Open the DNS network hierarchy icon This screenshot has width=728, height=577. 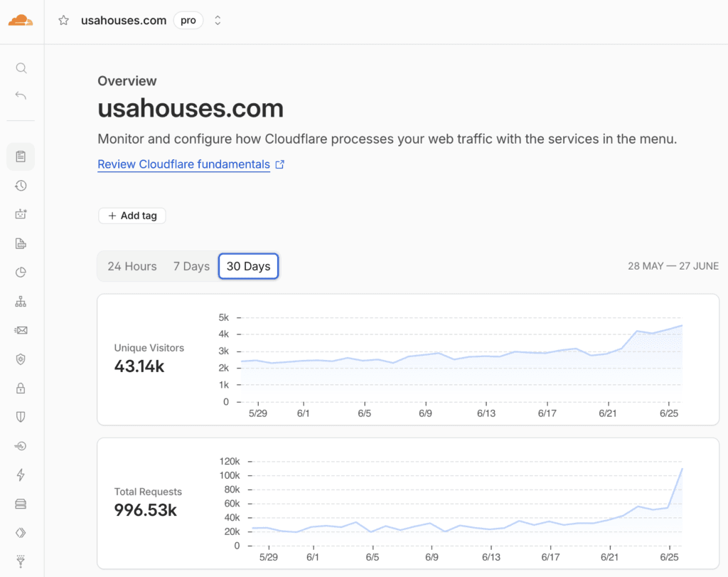pos(21,302)
